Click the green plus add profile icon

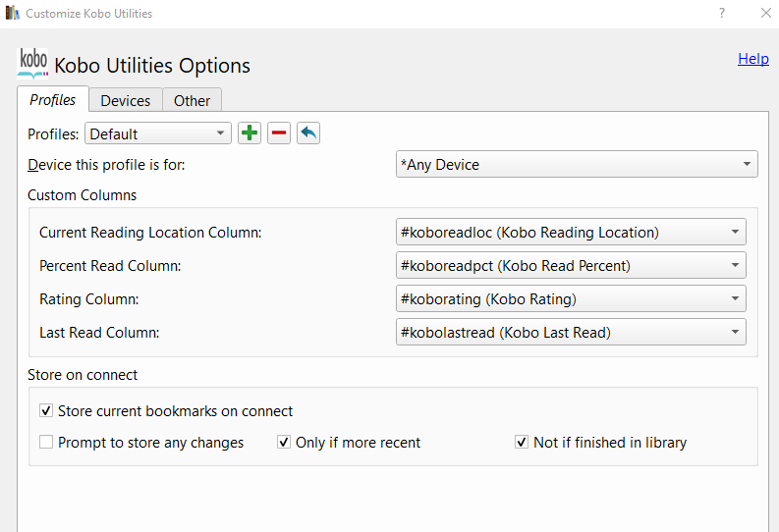pos(250,133)
